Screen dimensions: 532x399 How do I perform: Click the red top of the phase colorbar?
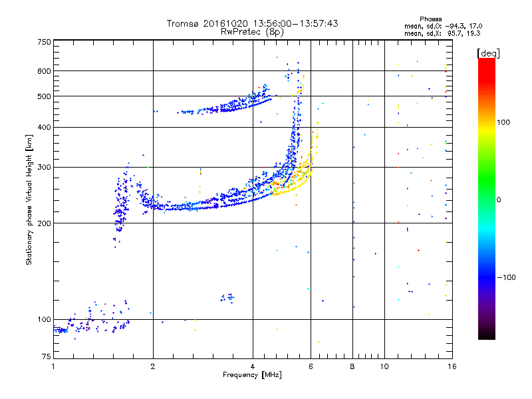coord(486,63)
